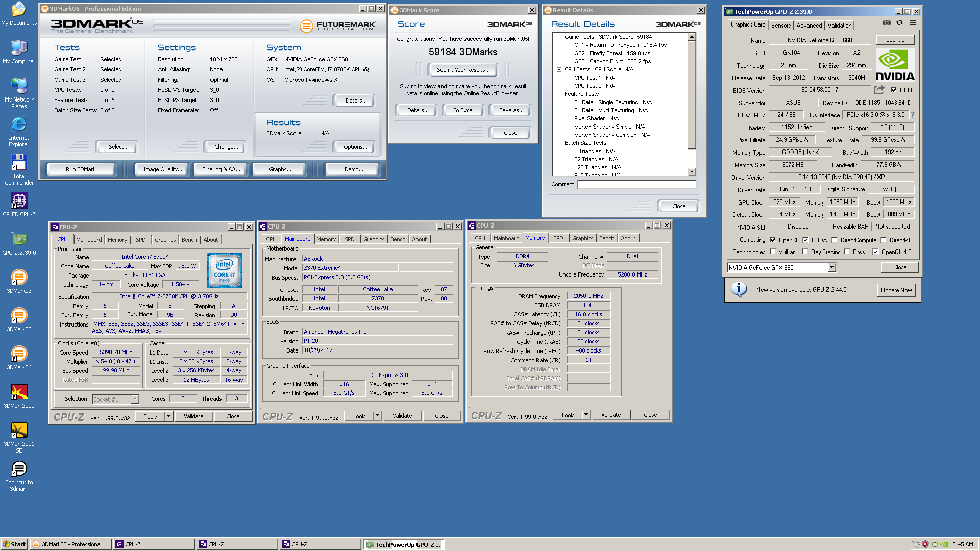Launch 3DMark05 desktop shortcut
This screenshot has height=551, width=980.
[19, 320]
